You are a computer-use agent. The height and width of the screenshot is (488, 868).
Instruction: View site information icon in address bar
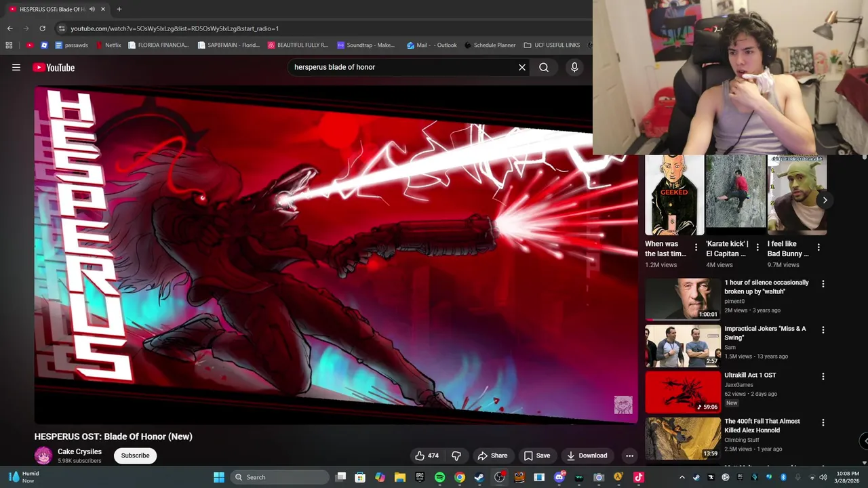(62, 28)
